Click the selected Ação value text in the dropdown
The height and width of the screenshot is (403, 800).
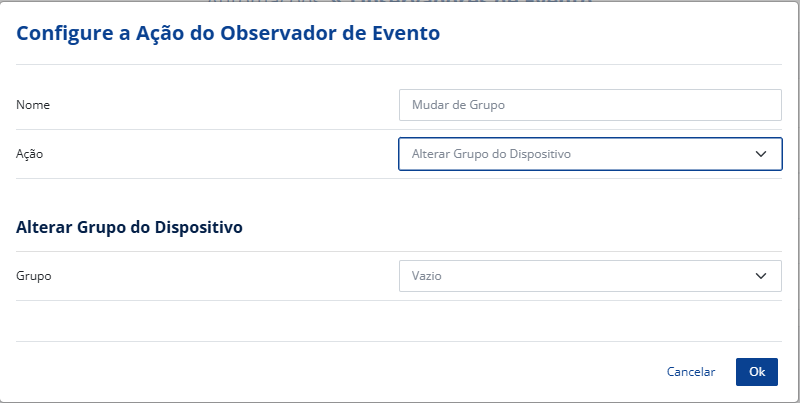point(491,154)
